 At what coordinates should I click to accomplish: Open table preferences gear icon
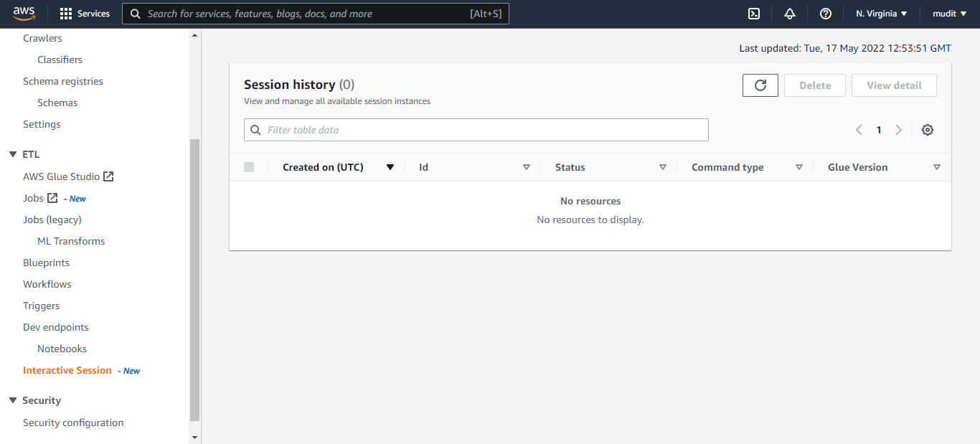(928, 130)
